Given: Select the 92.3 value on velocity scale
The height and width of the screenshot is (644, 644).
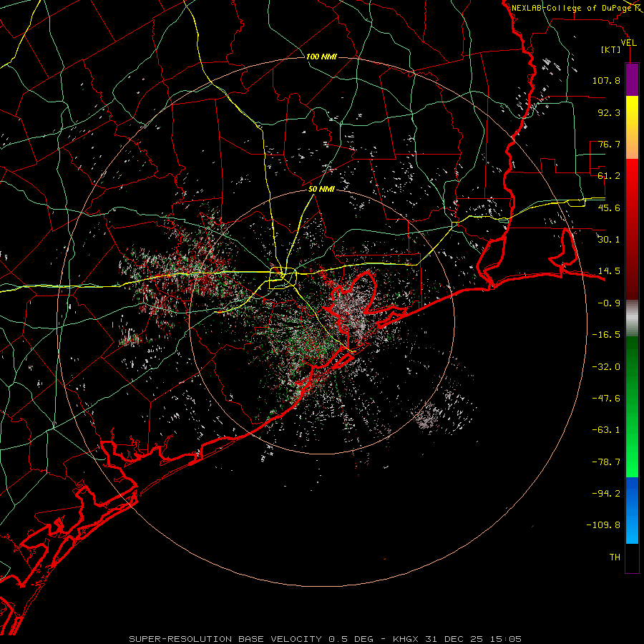Looking at the screenshot, I should point(609,112).
